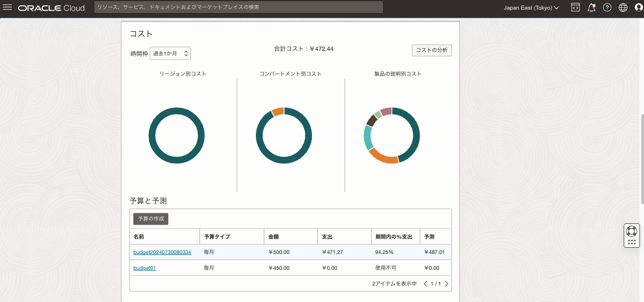The width and height of the screenshot is (644, 302).
Task: Open the notifications bell
Action: (x=591, y=7)
